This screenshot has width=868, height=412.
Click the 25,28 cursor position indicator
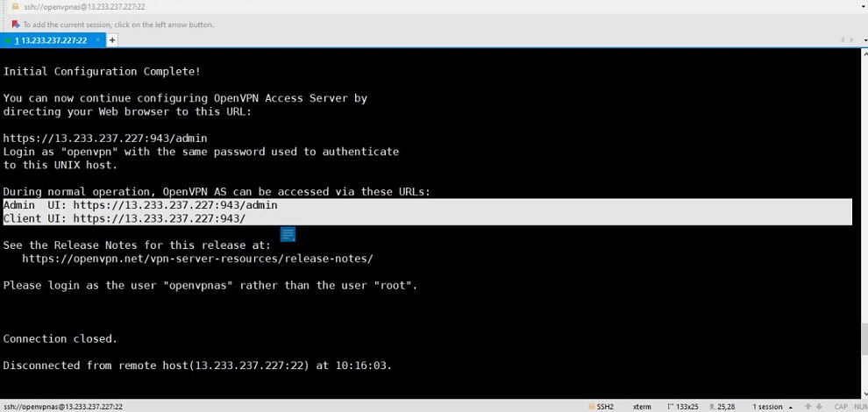[x=722, y=407]
